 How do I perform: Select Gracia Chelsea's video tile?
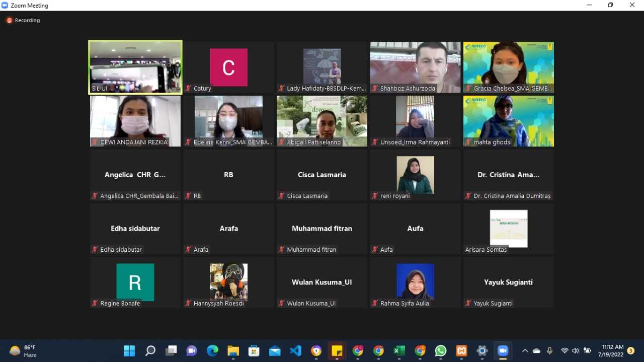(508, 67)
